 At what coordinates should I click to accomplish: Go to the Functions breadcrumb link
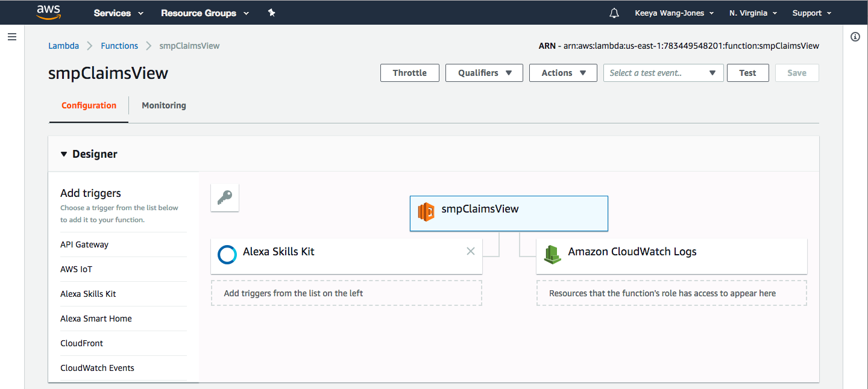pyautogui.click(x=119, y=45)
